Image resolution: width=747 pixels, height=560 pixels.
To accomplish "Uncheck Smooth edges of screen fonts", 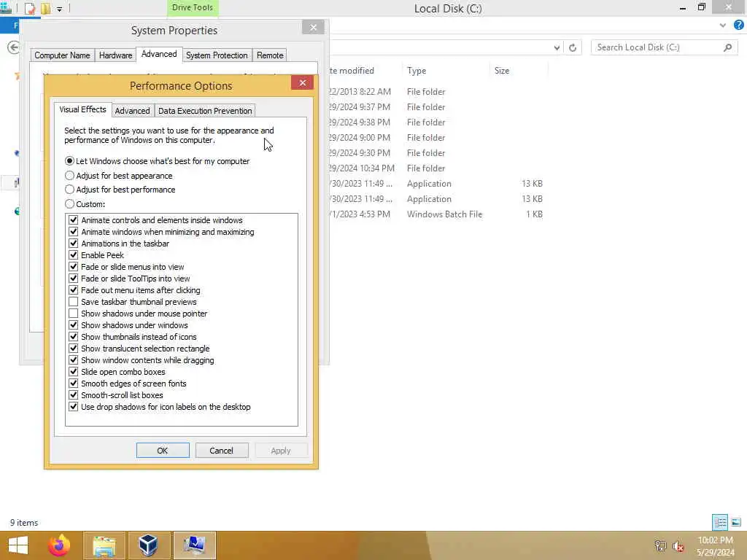I will (74, 384).
